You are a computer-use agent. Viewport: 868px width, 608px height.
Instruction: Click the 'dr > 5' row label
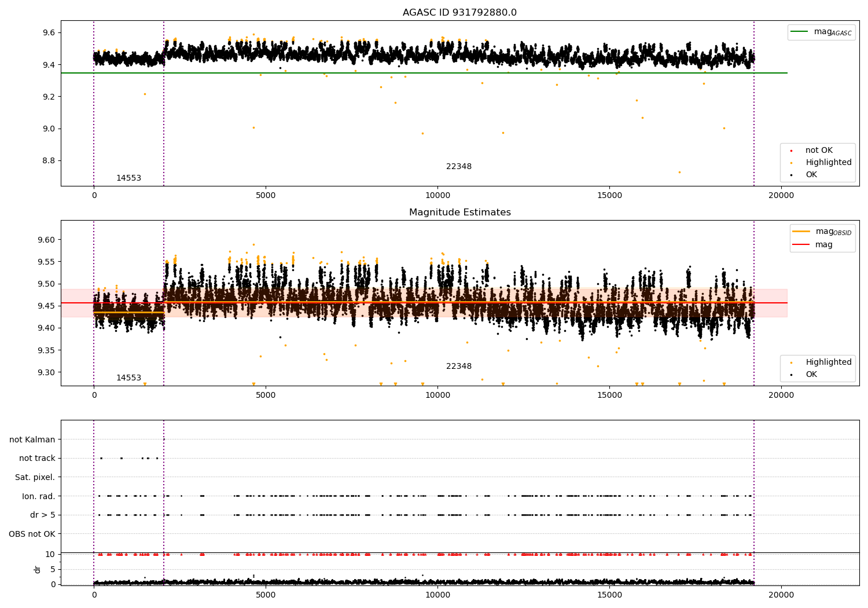43,515
